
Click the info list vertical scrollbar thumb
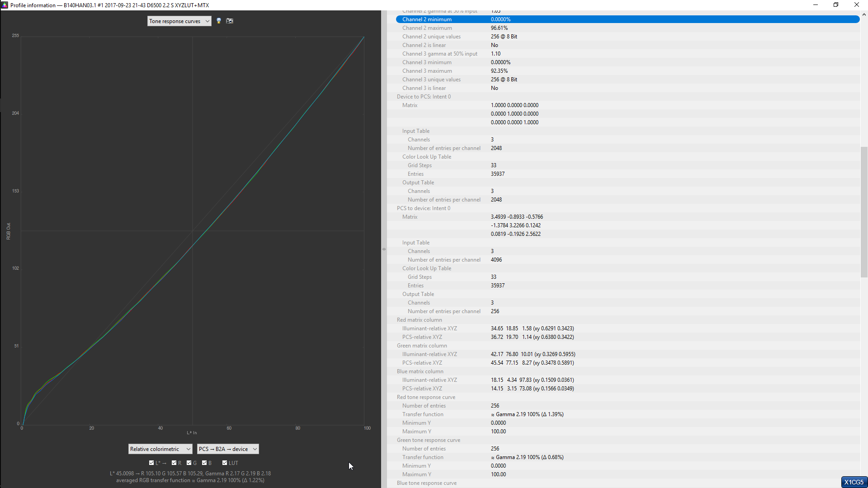coord(864,212)
